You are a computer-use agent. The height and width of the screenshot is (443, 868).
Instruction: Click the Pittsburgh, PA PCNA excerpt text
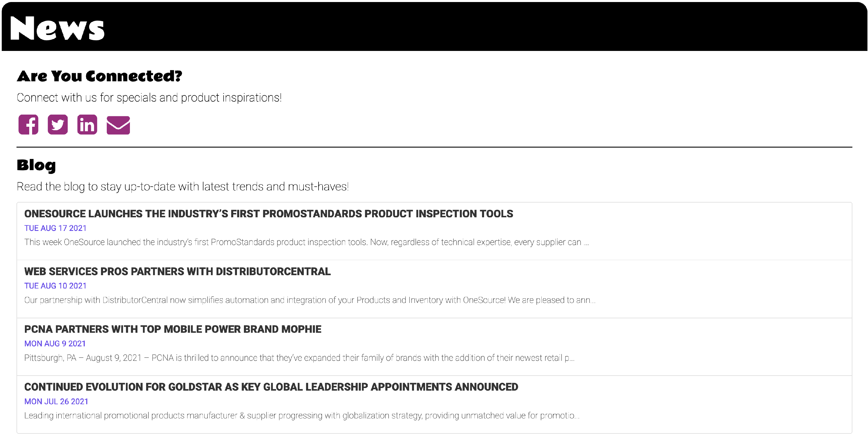(299, 358)
